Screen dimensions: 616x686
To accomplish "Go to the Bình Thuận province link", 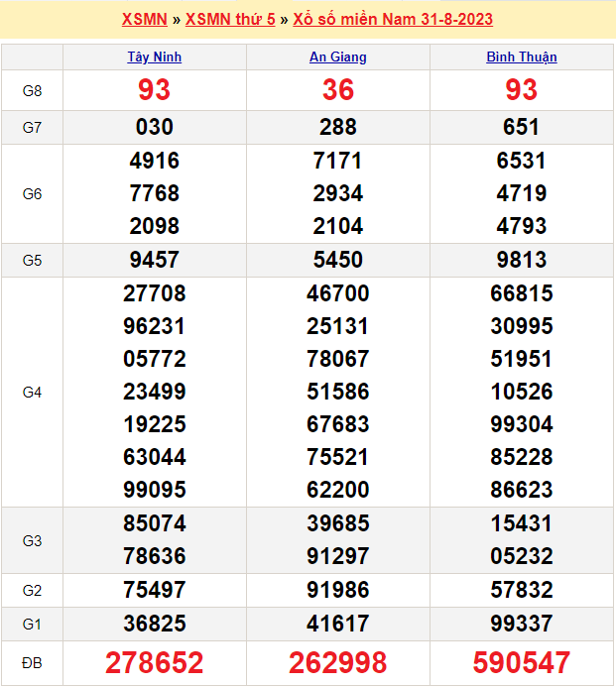I will pos(521,57).
